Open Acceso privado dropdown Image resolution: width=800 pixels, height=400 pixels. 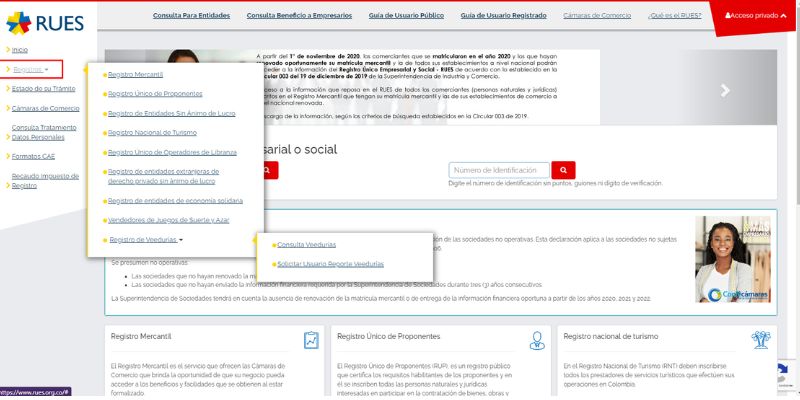[755, 16]
